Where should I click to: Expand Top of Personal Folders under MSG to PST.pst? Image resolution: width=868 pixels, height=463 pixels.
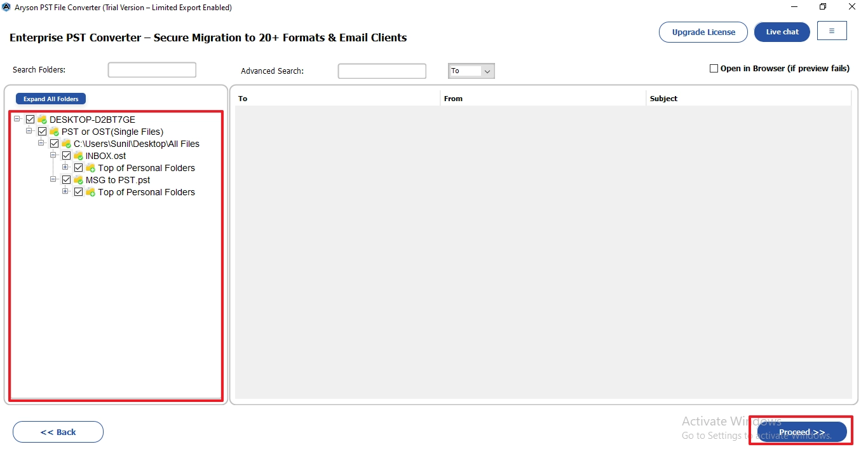(65, 191)
